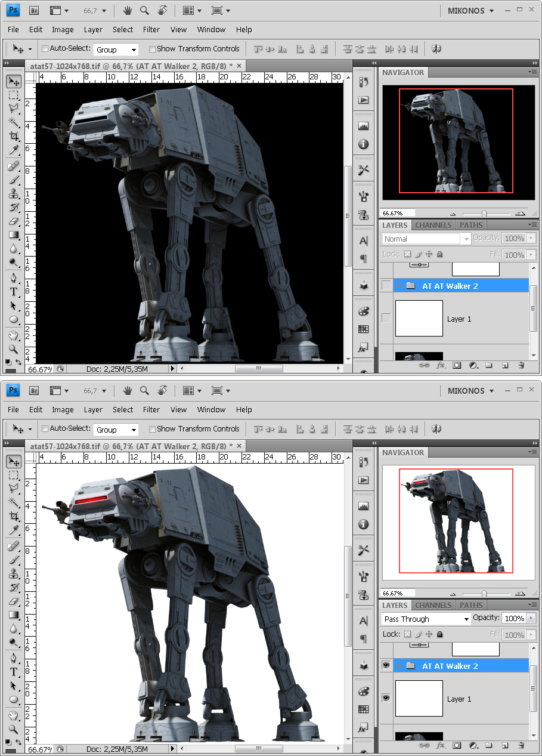
Task: Select Rectangular Marquee tool in black-background window
Action: click(14, 95)
